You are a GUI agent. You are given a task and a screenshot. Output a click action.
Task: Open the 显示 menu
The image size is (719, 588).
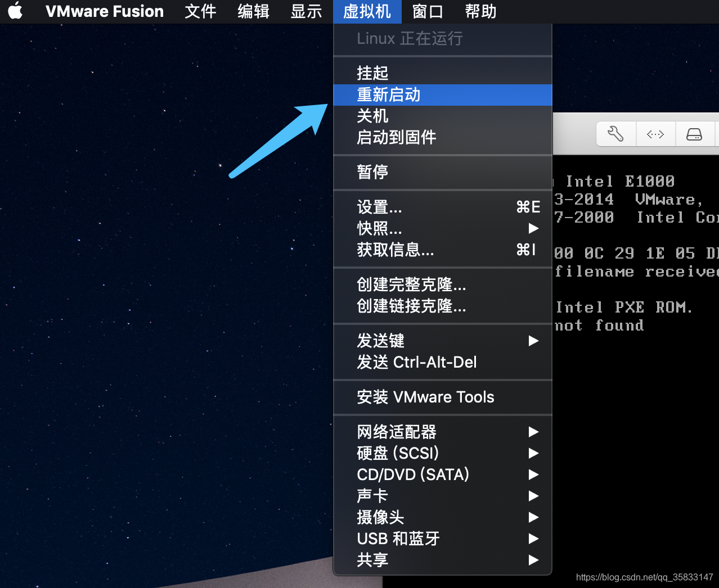click(306, 11)
